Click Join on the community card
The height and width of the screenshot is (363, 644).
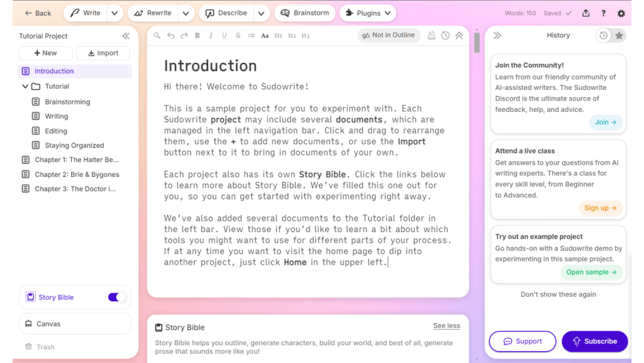(x=606, y=122)
